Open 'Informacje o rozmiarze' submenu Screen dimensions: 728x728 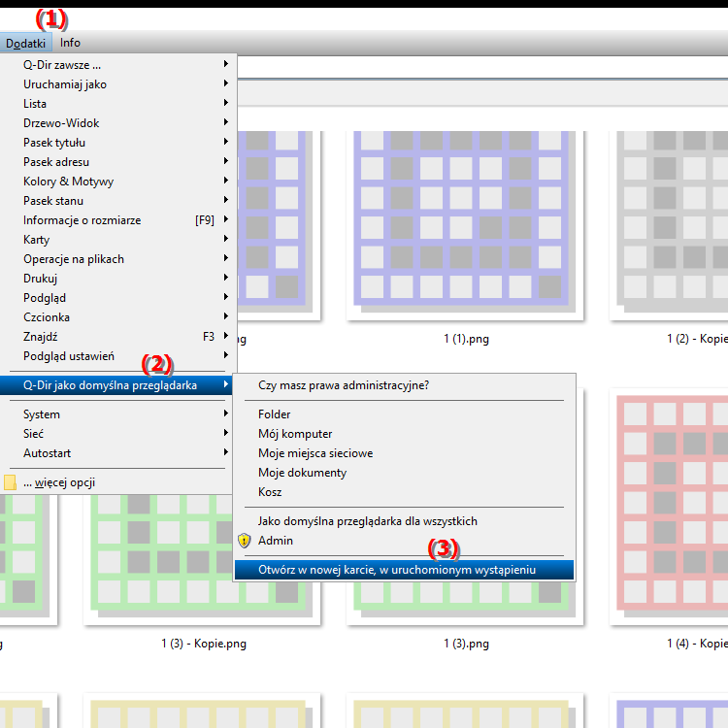pyautogui.click(x=118, y=220)
